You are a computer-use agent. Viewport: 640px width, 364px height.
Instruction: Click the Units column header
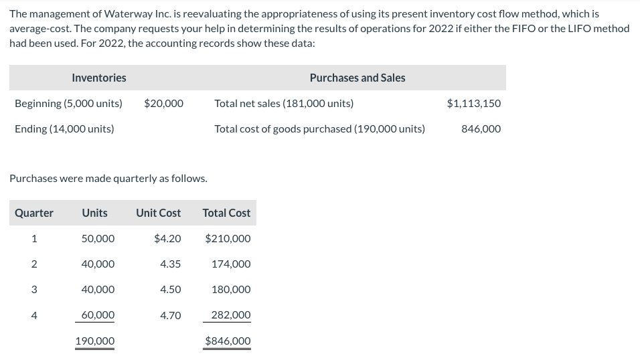(x=94, y=213)
